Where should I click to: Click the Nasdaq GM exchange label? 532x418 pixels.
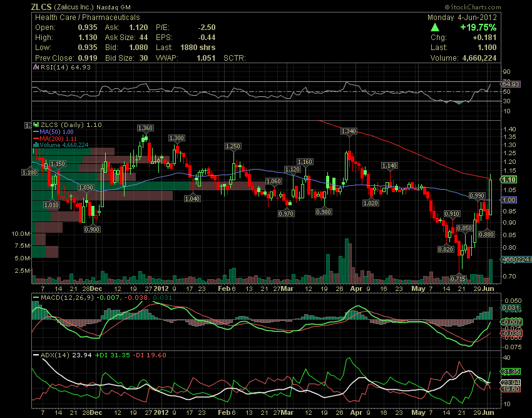click(x=113, y=7)
